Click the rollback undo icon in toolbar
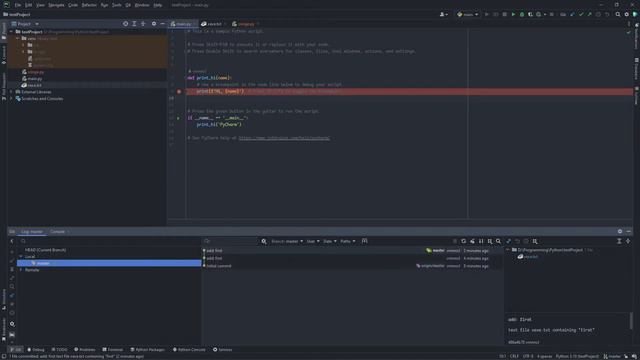This screenshot has height=360, width=640. pyautogui.click(x=607, y=14)
